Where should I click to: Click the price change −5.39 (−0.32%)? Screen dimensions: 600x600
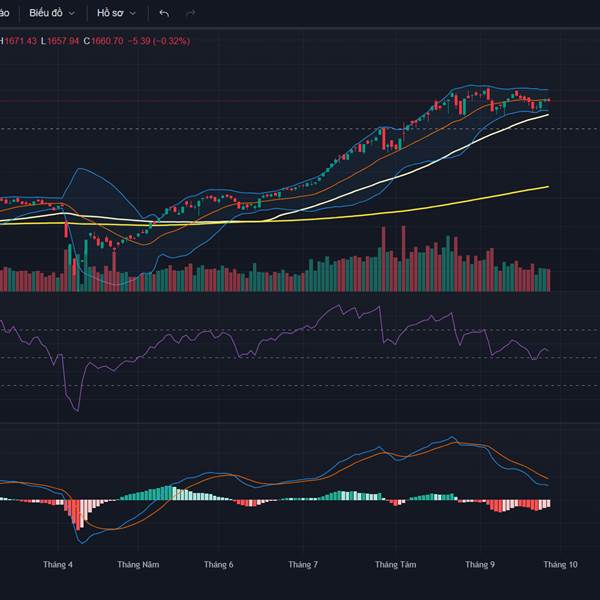[x=160, y=41]
